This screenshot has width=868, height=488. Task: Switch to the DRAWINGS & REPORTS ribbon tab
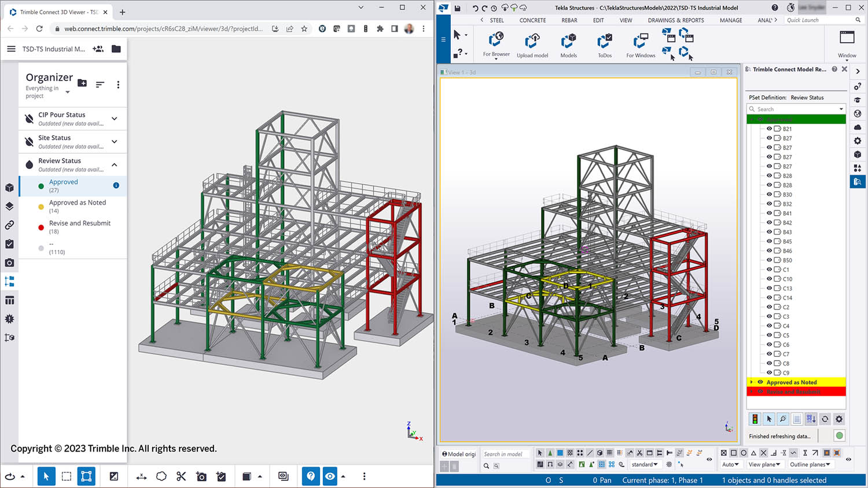pyautogui.click(x=676, y=20)
